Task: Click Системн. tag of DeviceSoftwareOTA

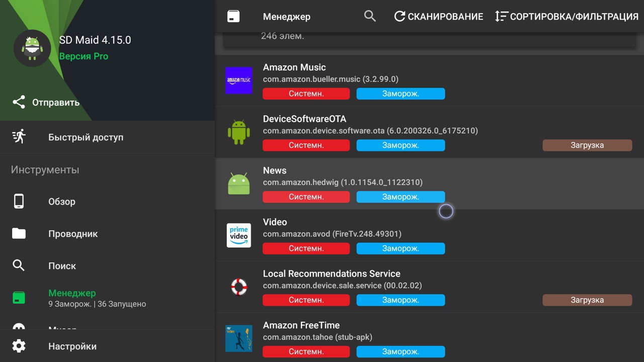Action: [306, 145]
